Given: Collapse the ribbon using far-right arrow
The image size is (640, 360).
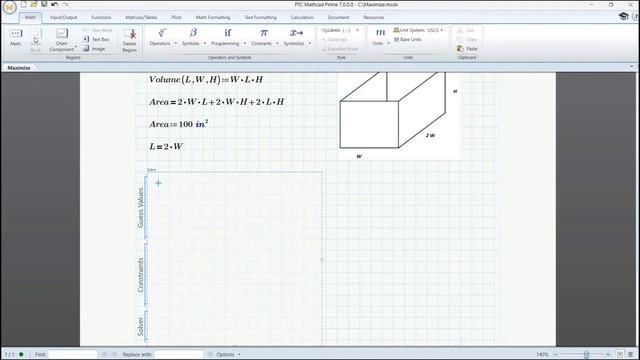Looking at the screenshot, I should pos(631,67).
